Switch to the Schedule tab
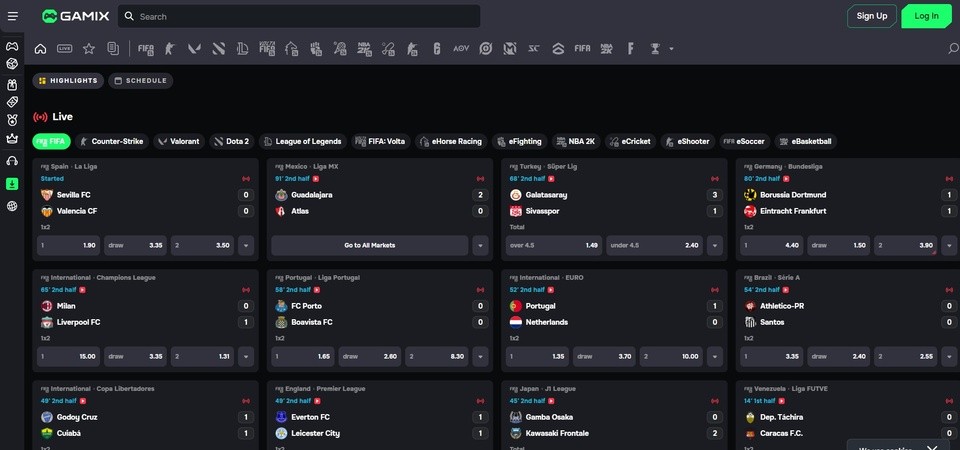 click(141, 81)
